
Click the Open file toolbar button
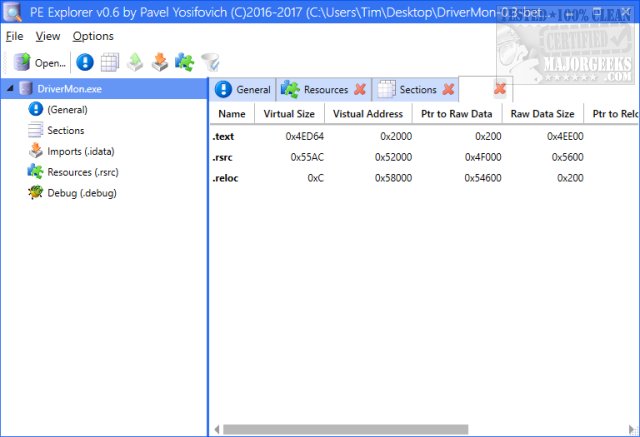[40, 63]
